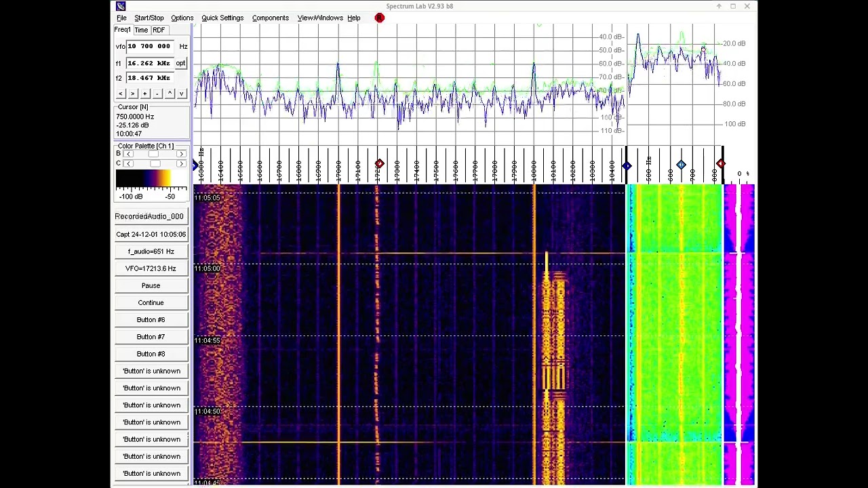868x488 pixels.
Task: Switch to the Freq1 tab
Action: point(123,30)
